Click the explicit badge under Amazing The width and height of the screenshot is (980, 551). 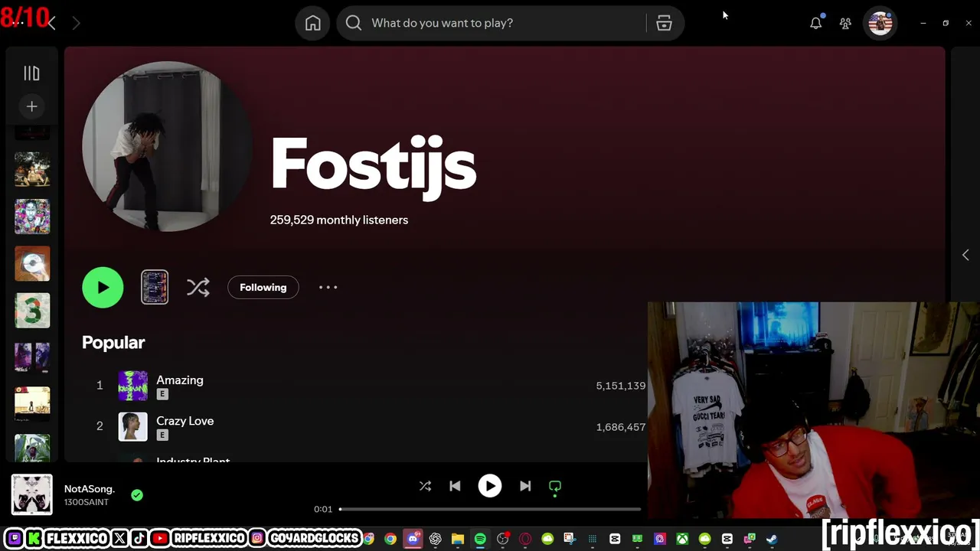pos(162,394)
